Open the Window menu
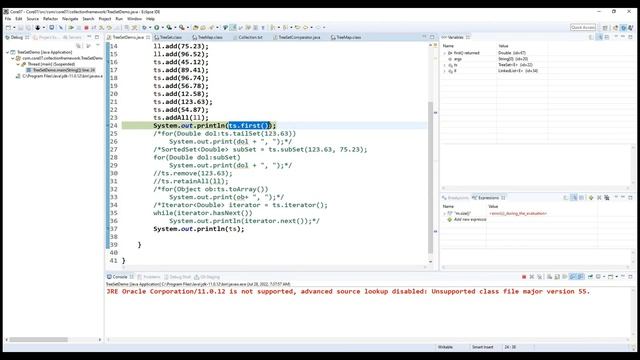 tap(134, 19)
